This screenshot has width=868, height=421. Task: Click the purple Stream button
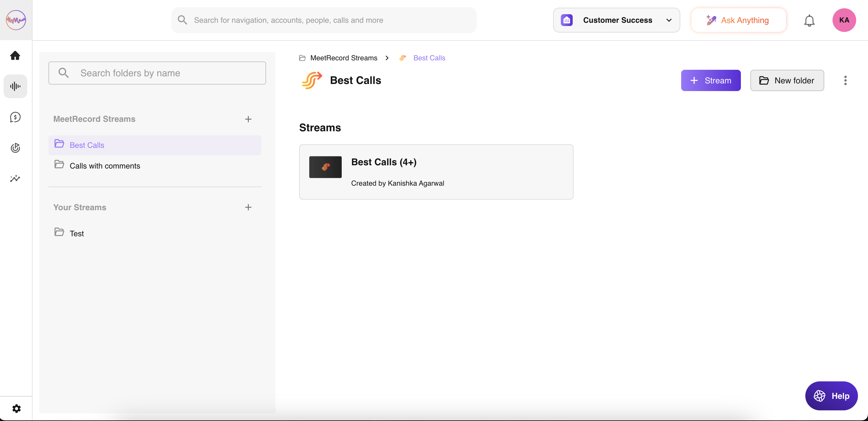[711, 80]
